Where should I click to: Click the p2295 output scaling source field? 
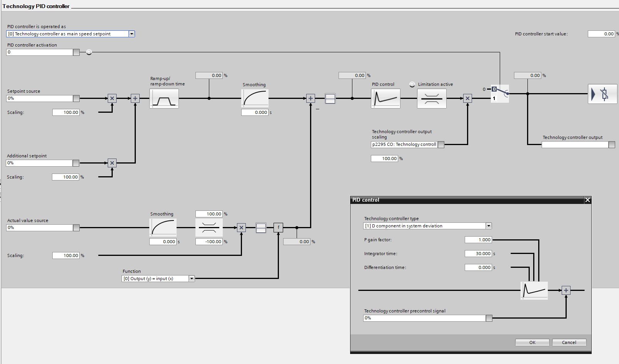click(x=404, y=145)
